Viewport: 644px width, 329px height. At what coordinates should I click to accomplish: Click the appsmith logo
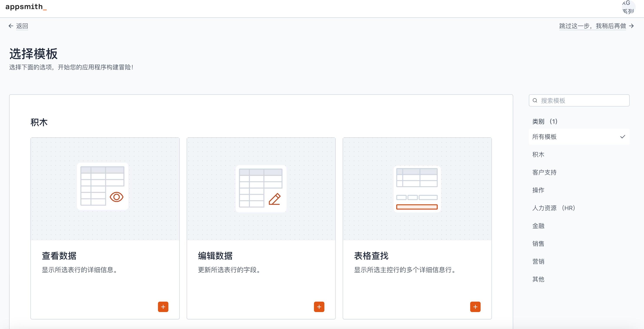coord(26,8)
